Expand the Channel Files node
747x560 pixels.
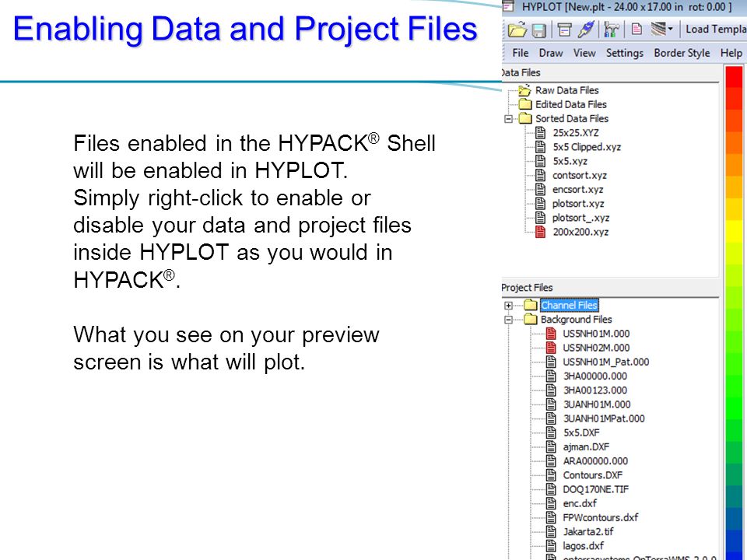coord(508,306)
